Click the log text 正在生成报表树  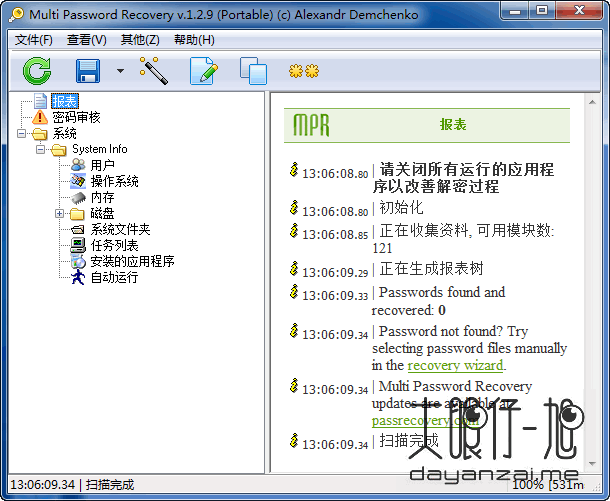point(431,268)
